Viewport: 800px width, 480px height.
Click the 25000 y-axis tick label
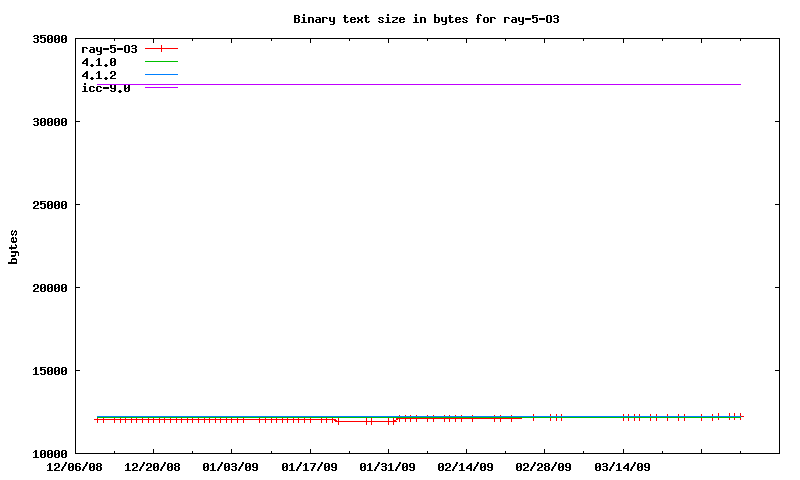[x=49, y=205]
